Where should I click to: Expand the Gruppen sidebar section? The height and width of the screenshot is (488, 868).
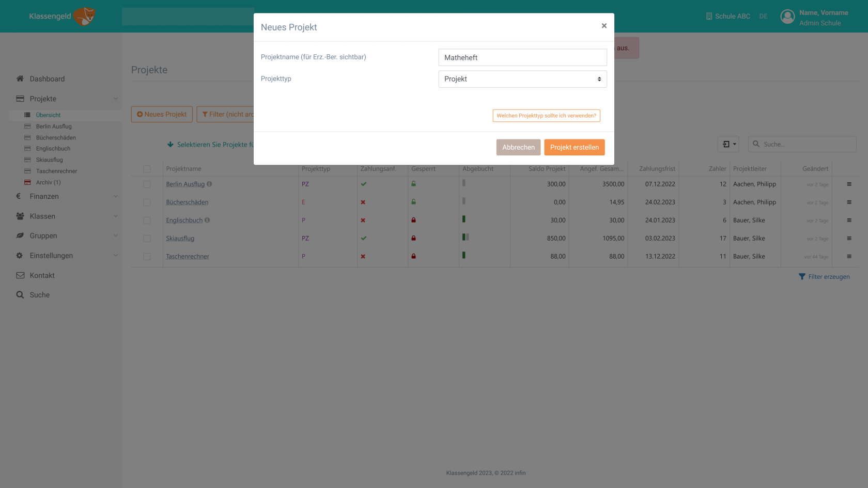(116, 236)
